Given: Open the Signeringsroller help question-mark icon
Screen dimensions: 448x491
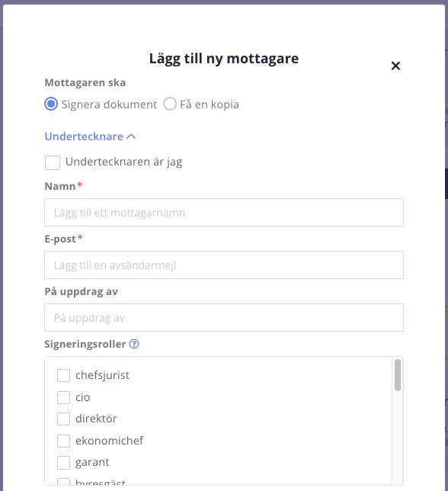Looking at the screenshot, I should coord(134,344).
